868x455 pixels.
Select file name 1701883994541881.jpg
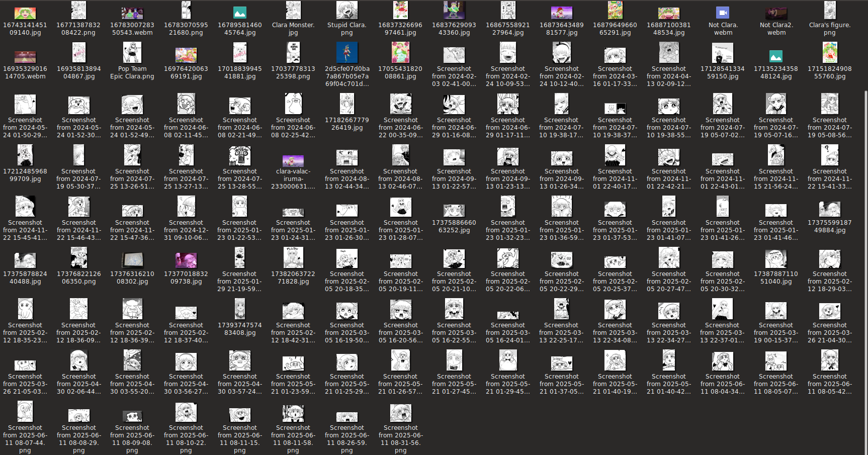click(240, 72)
